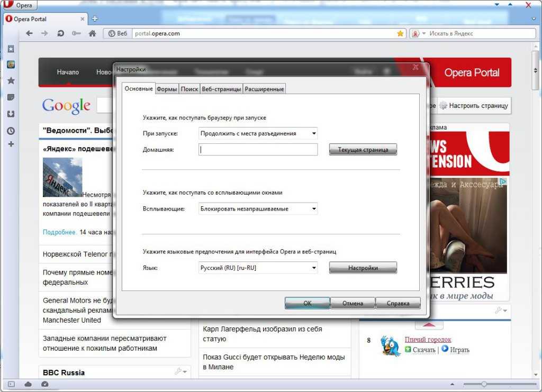Open the BBC Russia widget wrench menu
Image resolution: width=542 pixels, height=392 pixels.
pyautogui.click(x=181, y=371)
